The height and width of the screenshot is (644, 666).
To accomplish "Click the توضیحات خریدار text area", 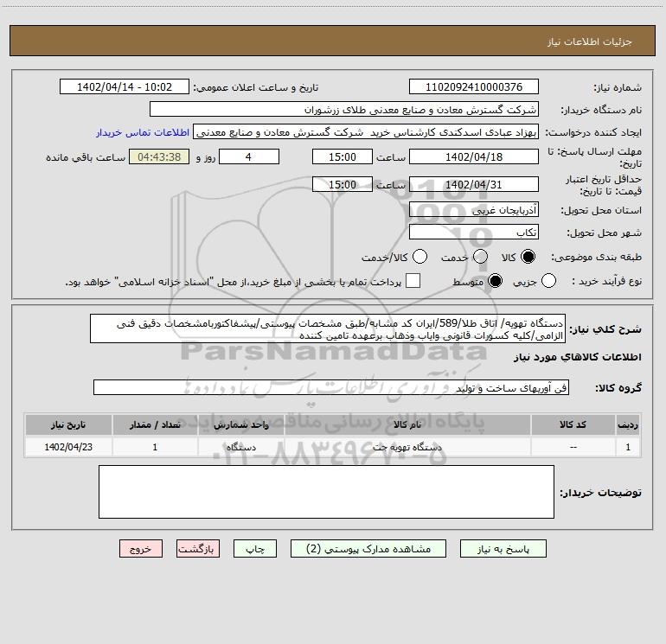I will (326, 492).
